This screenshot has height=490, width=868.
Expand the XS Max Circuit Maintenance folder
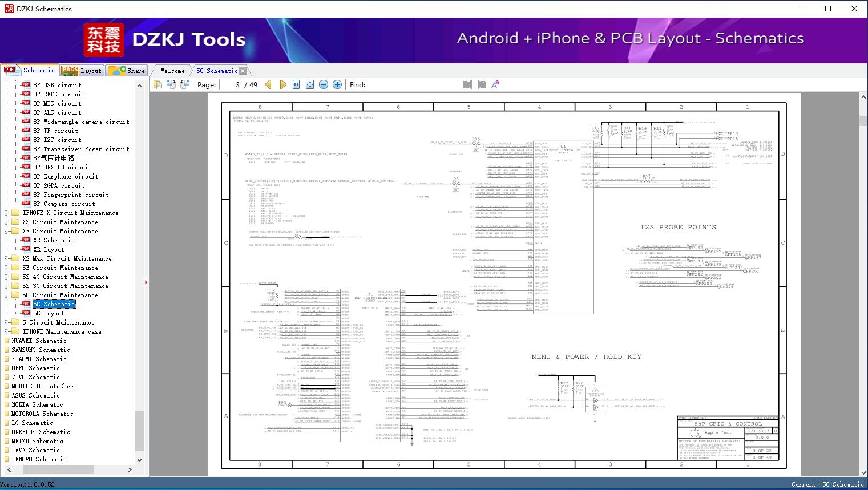pyautogui.click(x=6, y=258)
